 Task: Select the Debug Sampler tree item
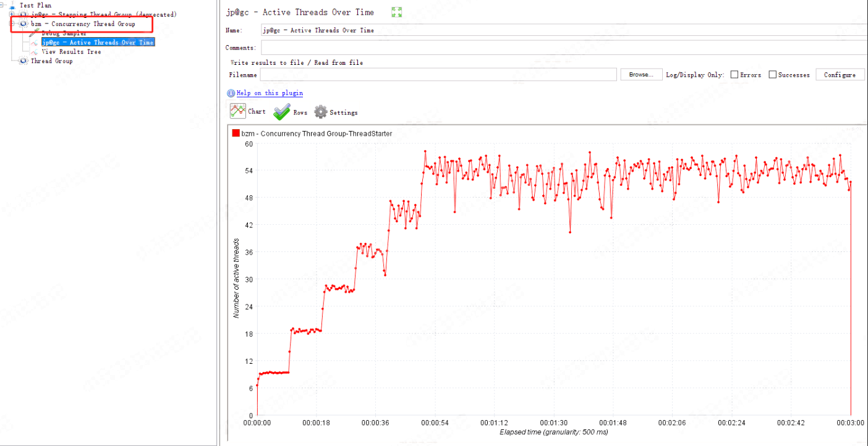(x=64, y=33)
